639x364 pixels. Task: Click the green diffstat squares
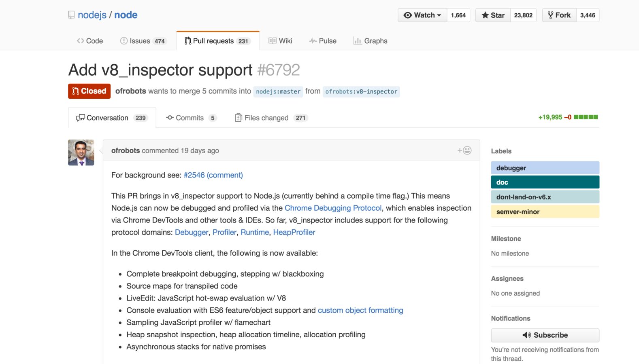tap(586, 117)
